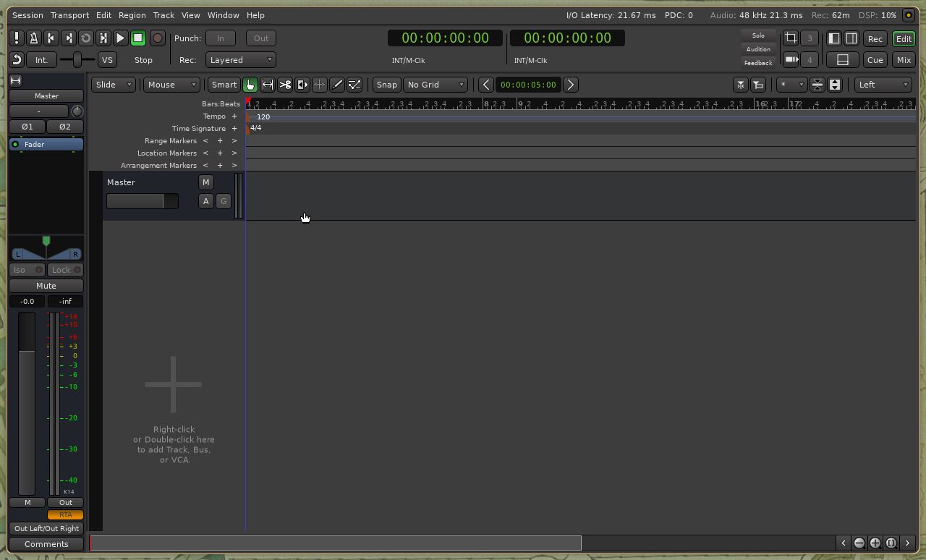Screen dimensions: 926x560
Task: Toggle the VS varispeed button
Action: 107,60
